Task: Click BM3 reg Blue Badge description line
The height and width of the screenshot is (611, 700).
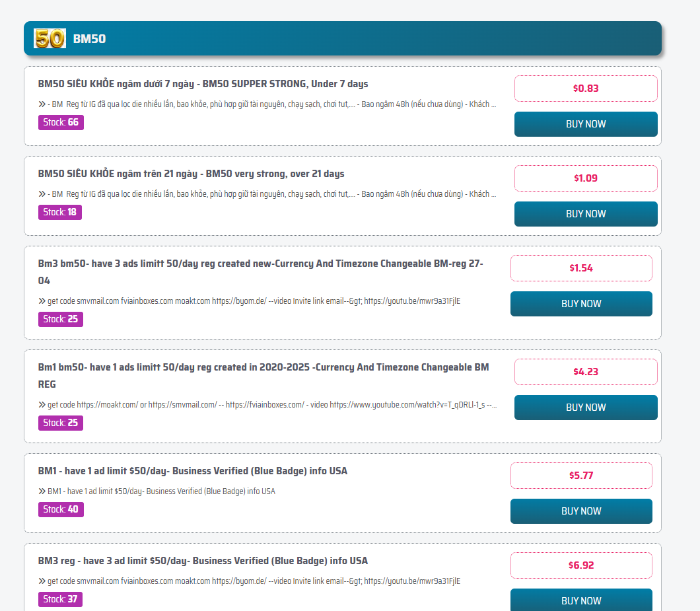Action: coord(249,581)
